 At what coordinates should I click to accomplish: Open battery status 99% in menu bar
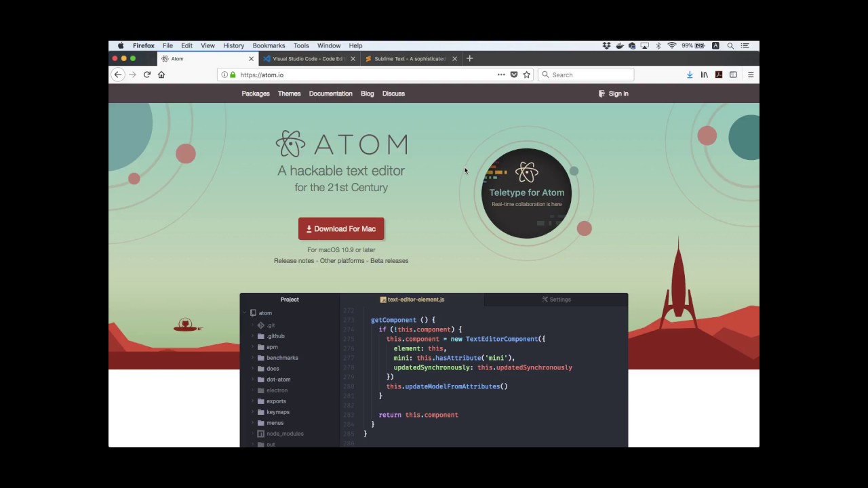(693, 45)
